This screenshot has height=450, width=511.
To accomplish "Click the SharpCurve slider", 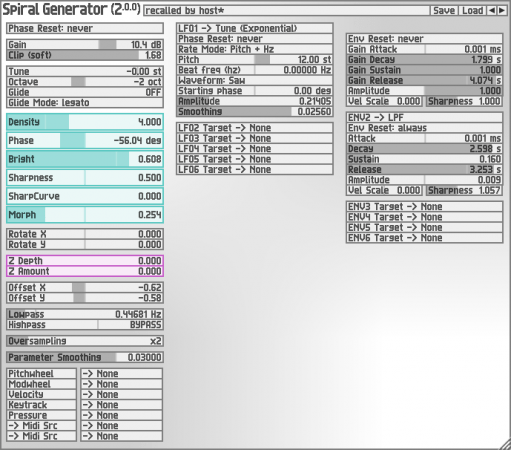I will click(x=85, y=196).
